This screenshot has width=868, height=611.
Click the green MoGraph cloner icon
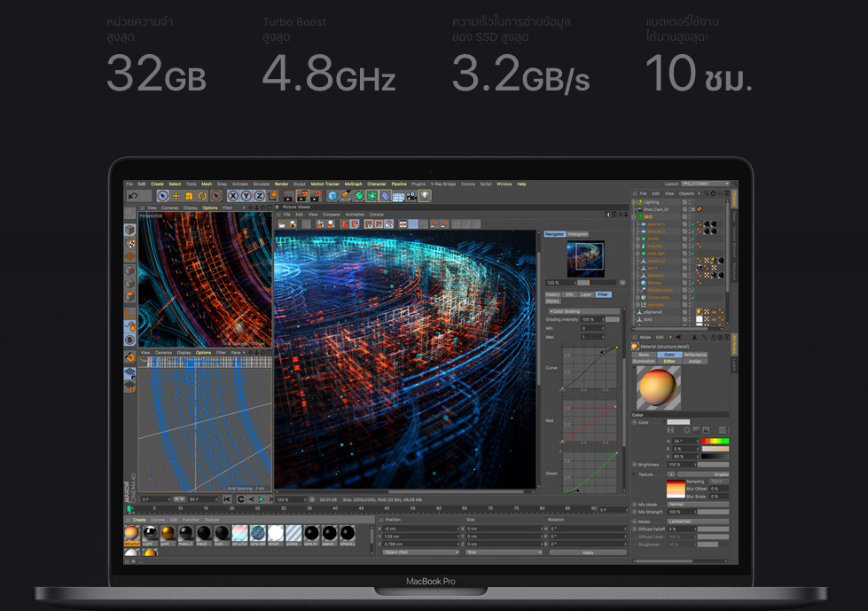[x=372, y=196]
